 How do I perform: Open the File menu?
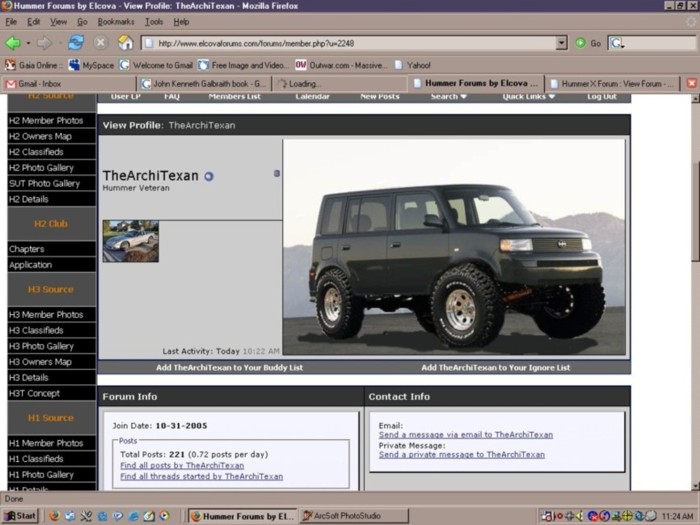tap(11, 22)
